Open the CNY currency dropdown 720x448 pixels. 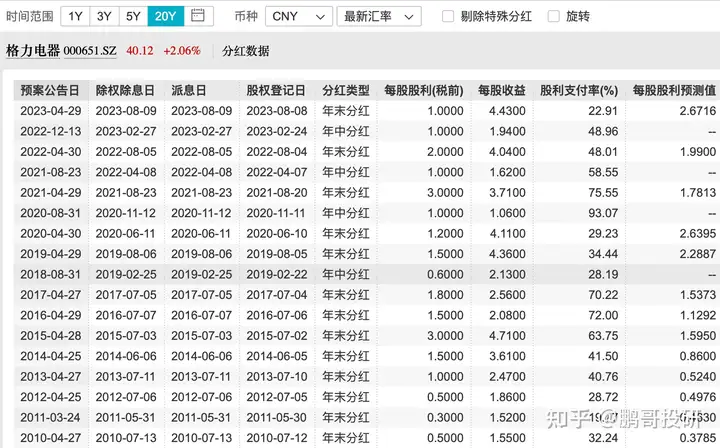click(x=299, y=17)
